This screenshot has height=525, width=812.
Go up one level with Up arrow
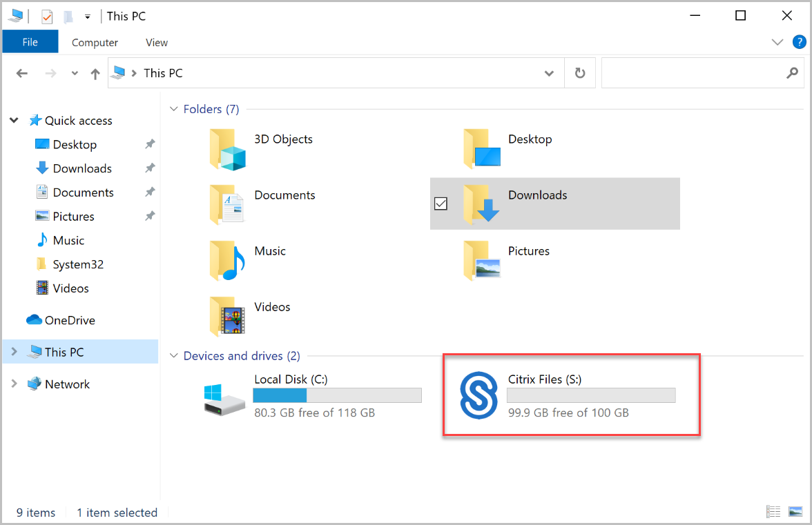[x=95, y=74]
